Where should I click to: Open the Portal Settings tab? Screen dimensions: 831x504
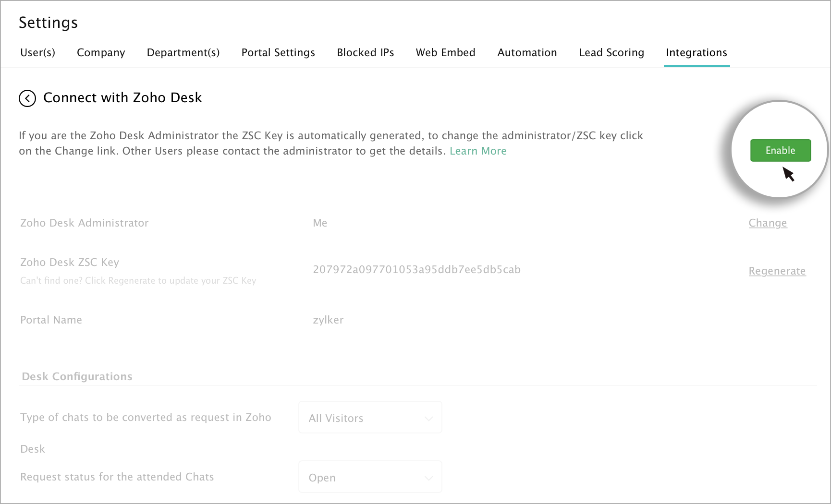point(278,53)
